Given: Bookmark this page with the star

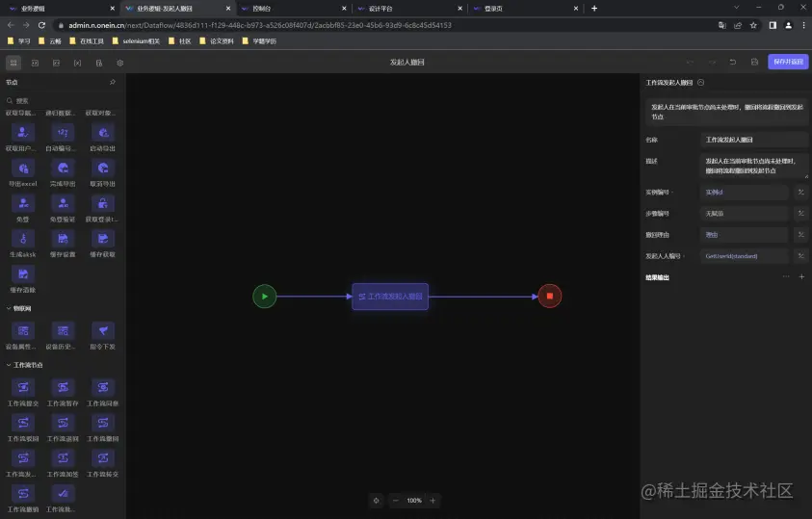Looking at the screenshot, I should (x=753, y=25).
